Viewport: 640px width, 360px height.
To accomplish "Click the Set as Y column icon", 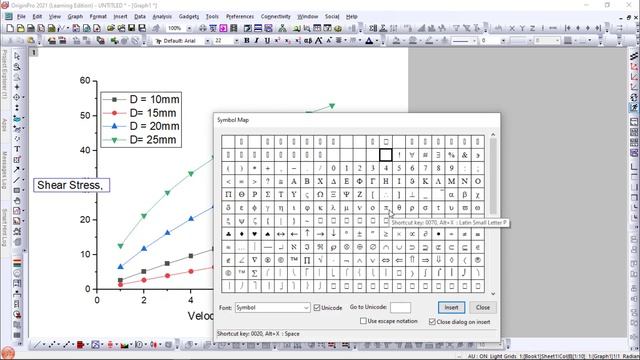I will 522,28.
